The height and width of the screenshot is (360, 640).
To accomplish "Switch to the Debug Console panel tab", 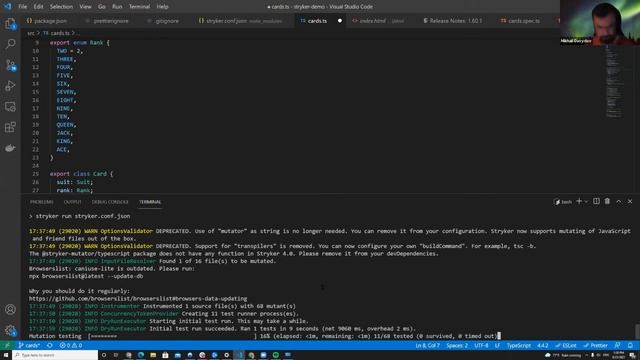I will point(110,202).
